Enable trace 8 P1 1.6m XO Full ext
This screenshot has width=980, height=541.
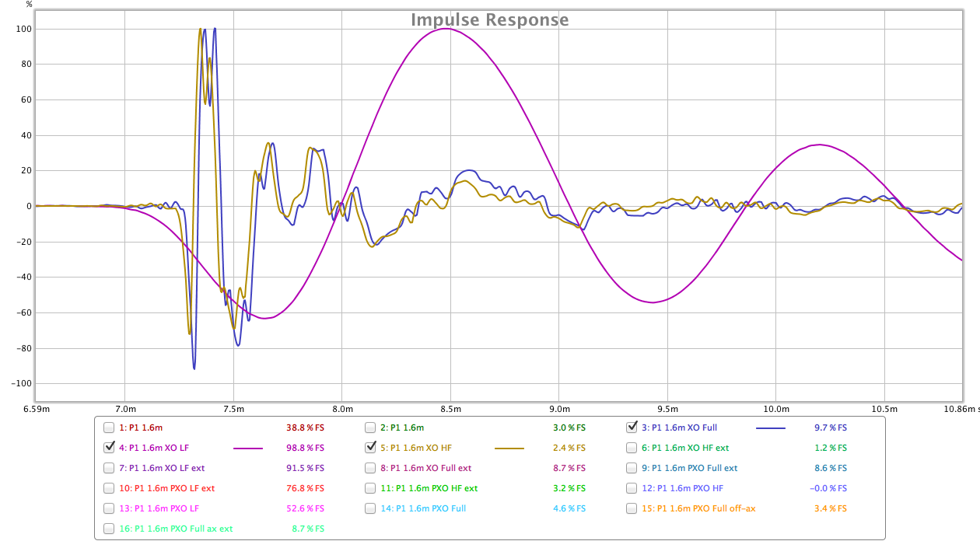point(370,467)
